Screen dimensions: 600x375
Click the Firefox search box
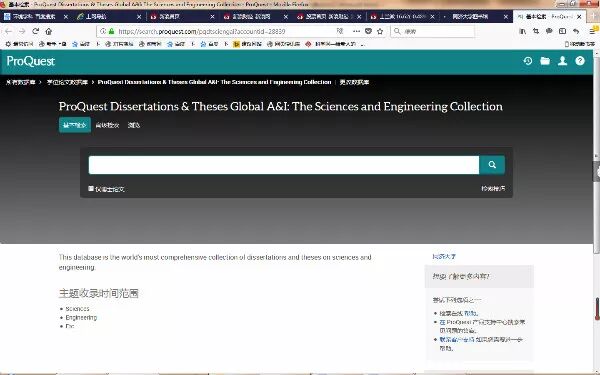432,31
